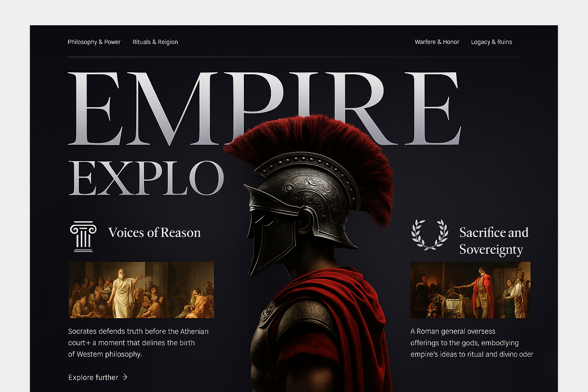The image size is (588, 392).
Task: Select Warfere & Honor in the navigation
Action: click(x=437, y=42)
